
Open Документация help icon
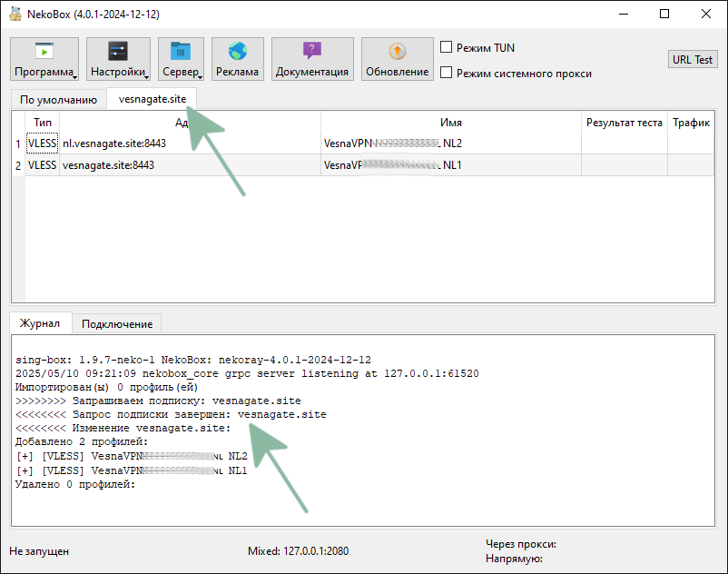(x=312, y=52)
